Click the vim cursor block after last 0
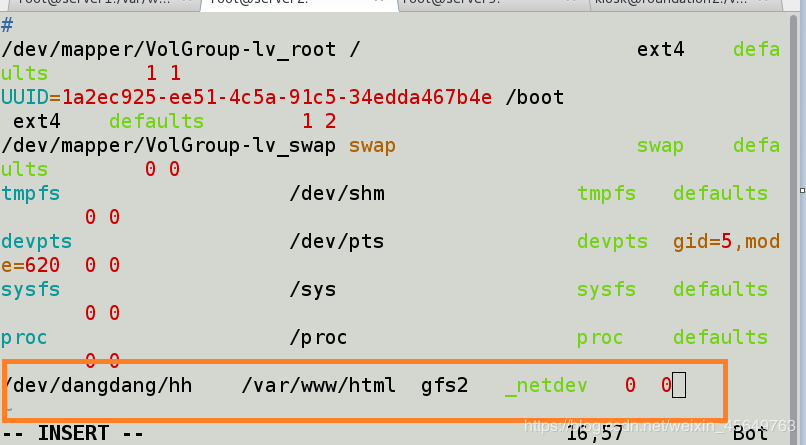 coord(679,385)
